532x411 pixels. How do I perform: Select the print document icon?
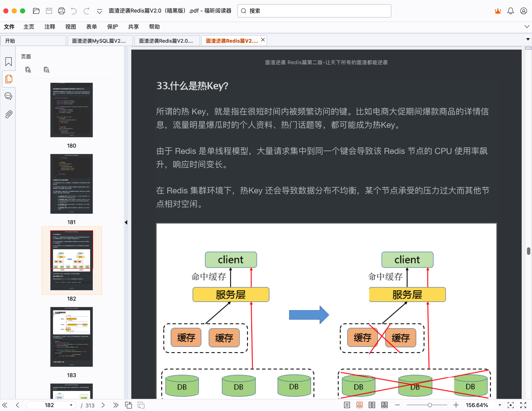coord(61,11)
